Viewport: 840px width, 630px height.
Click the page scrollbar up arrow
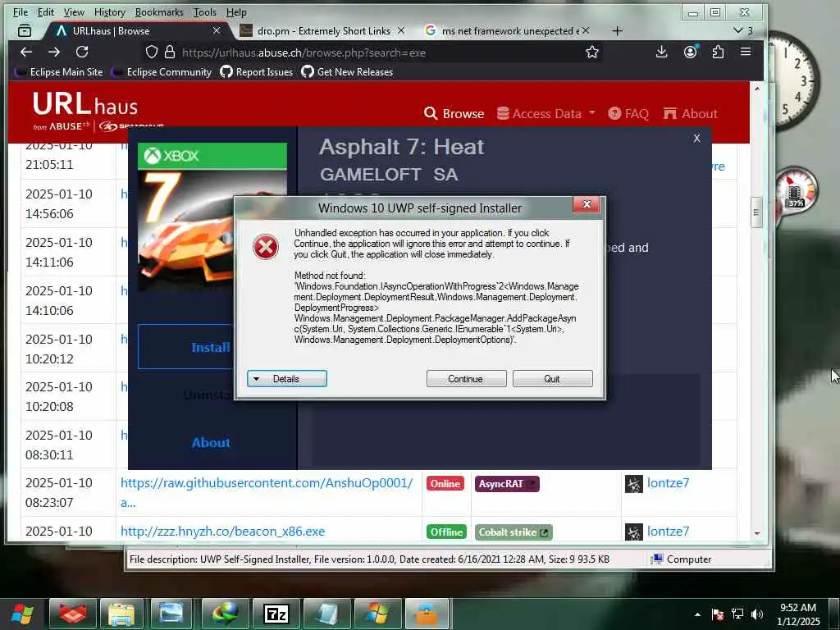757,89
